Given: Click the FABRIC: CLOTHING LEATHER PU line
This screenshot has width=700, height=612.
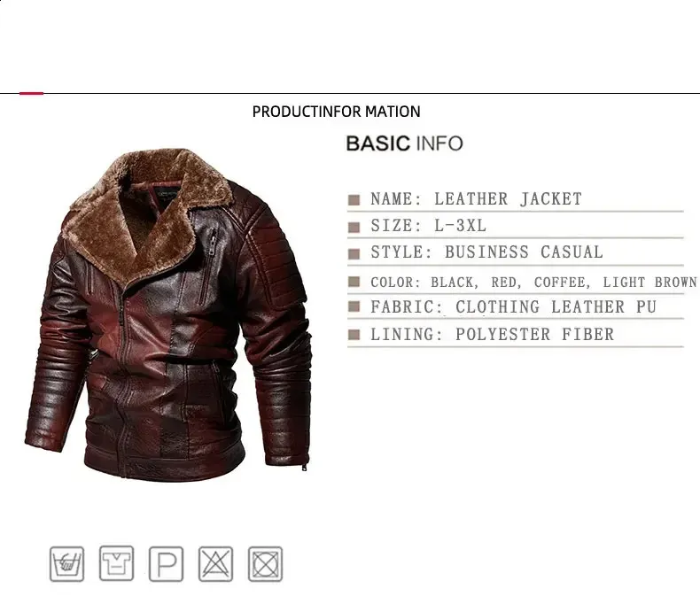Looking at the screenshot, I should 513,307.
